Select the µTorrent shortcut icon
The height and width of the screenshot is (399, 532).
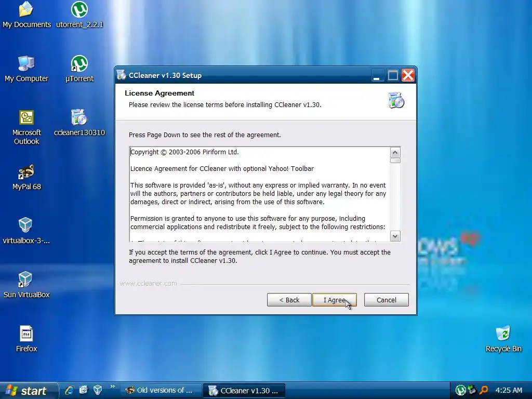79,69
